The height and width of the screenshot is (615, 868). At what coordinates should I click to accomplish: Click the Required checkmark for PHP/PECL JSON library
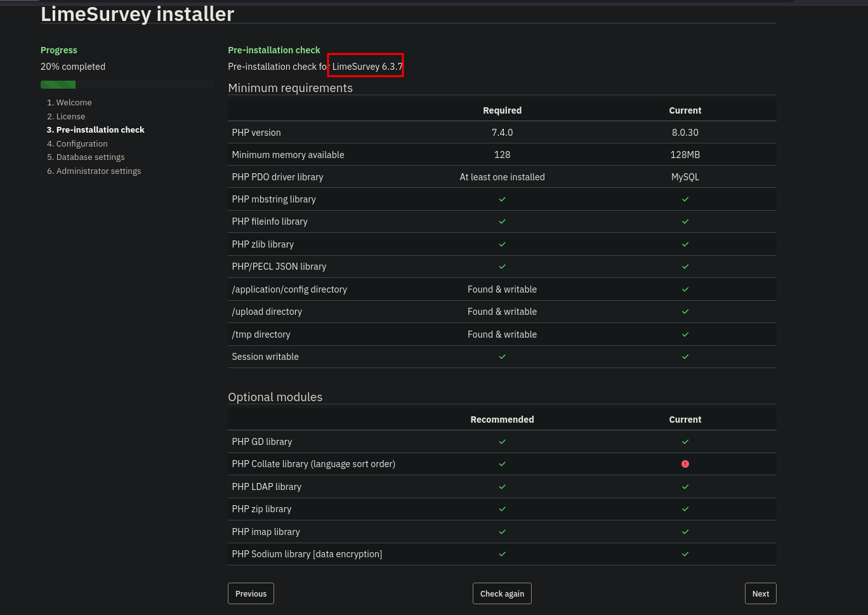pyautogui.click(x=502, y=267)
